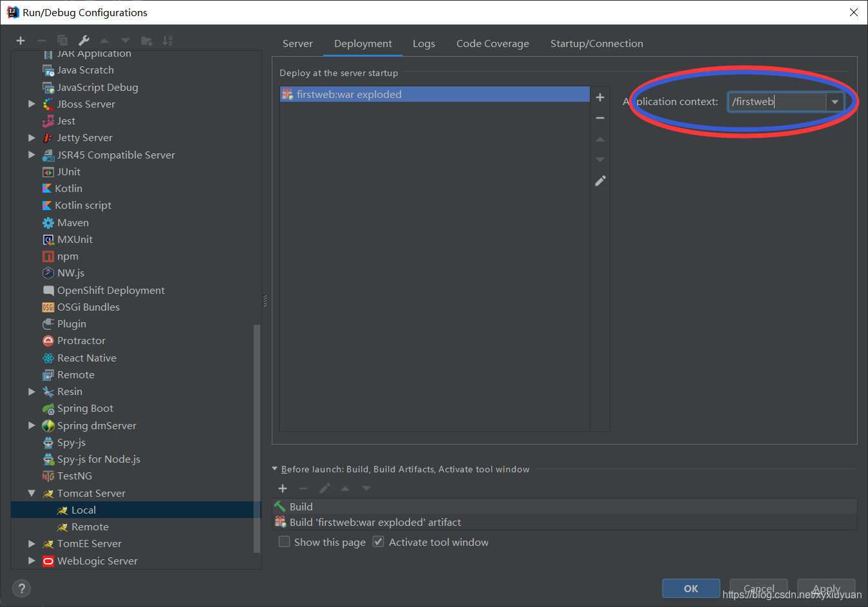
Task: Switch to Logs tab
Action: [424, 44]
